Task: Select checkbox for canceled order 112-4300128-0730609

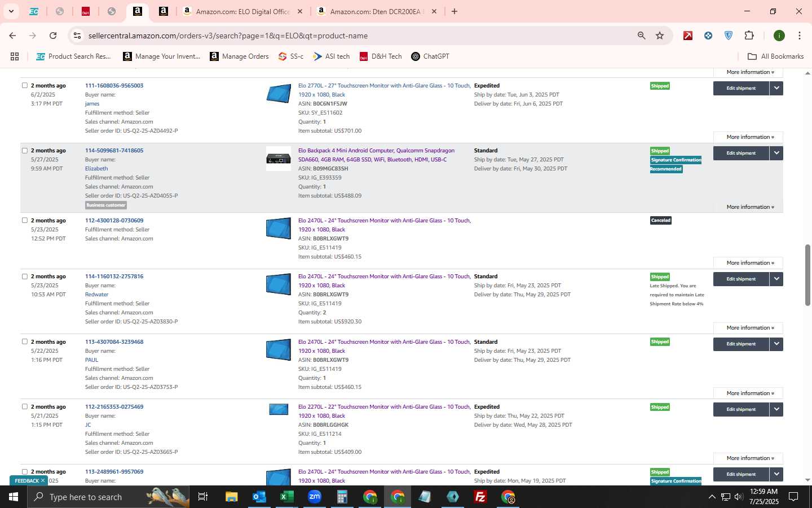Action: (25, 221)
